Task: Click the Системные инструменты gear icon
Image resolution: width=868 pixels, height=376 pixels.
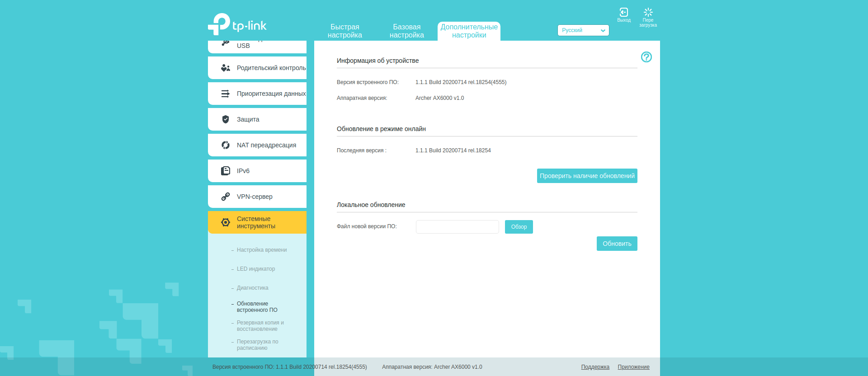Action: click(x=225, y=222)
